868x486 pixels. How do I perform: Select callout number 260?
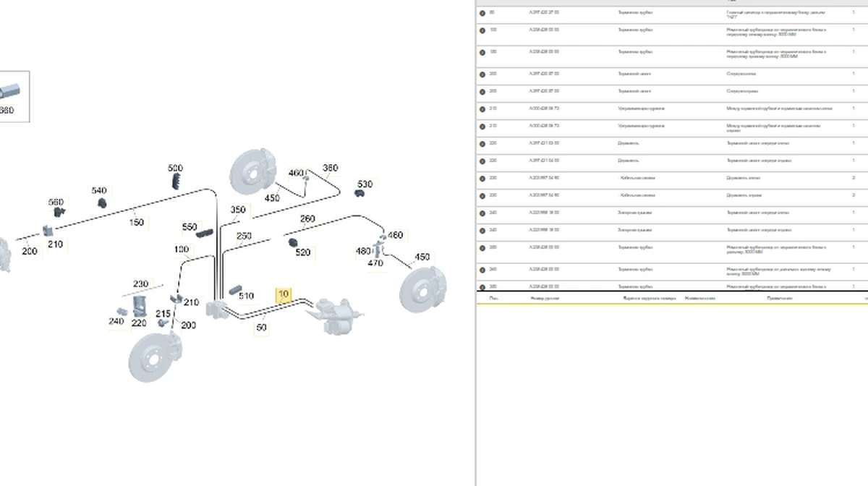pos(307,219)
